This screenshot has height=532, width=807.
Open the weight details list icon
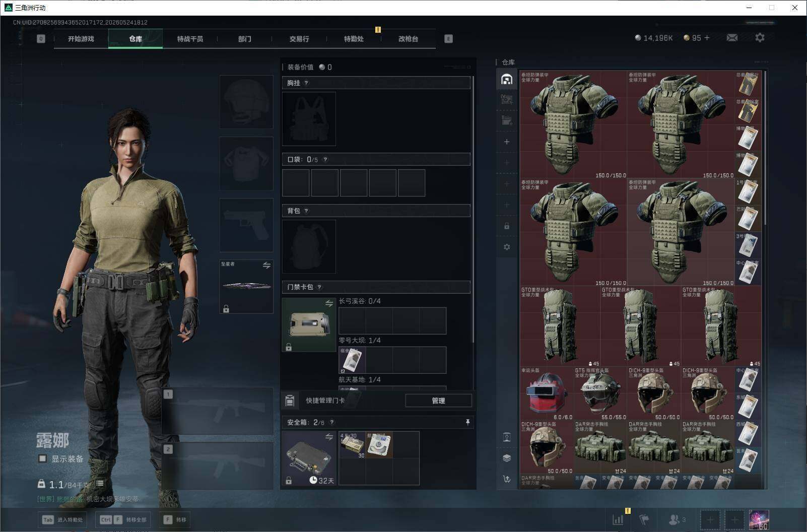pos(100,483)
